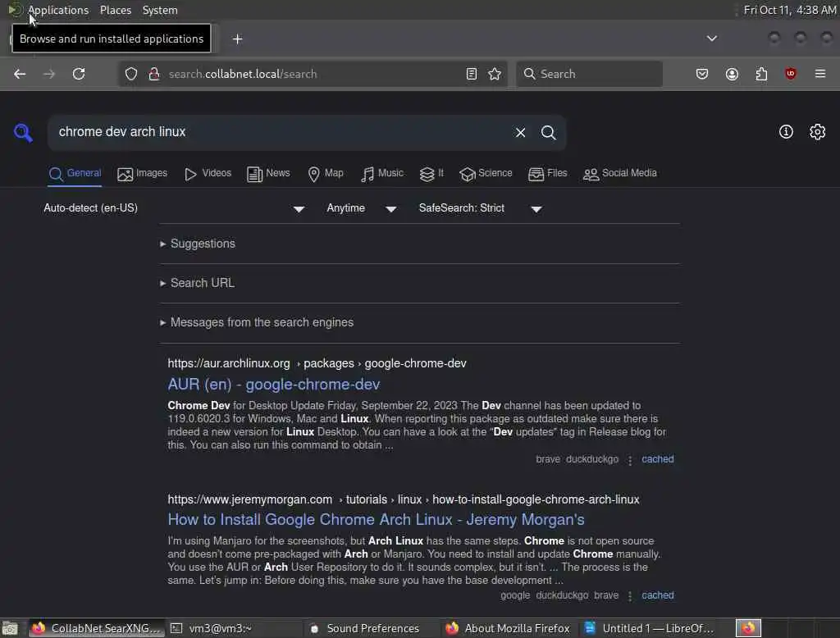Open the Pocket save icon
The height and width of the screenshot is (638, 840).
click(x=702, y=74)
